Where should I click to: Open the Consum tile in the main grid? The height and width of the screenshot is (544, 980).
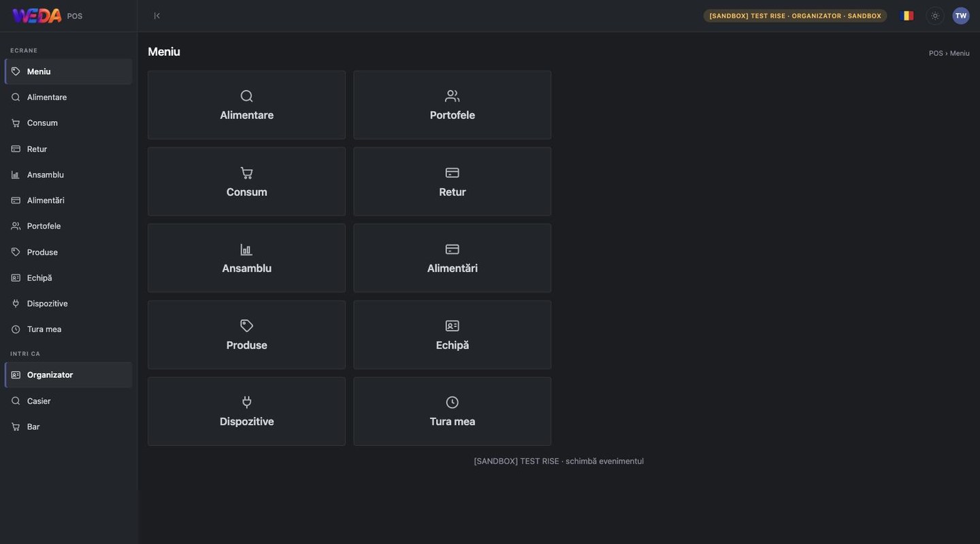pyautogui.click(x=247, y=182)
